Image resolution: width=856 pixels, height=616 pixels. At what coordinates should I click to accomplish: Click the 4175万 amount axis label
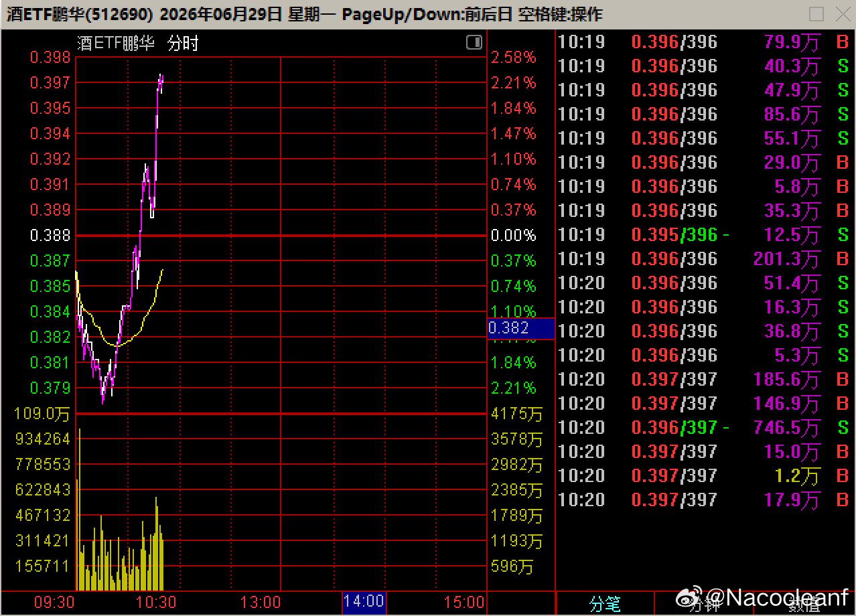516,414
